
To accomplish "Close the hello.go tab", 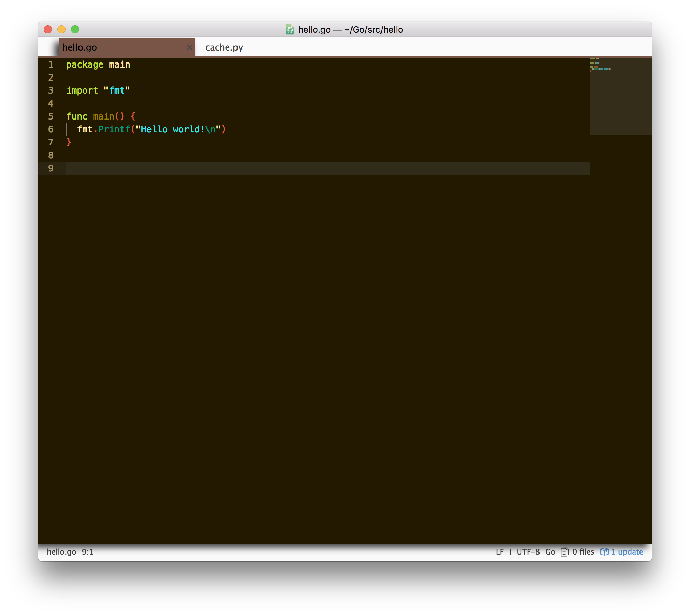I will (189, 47).
